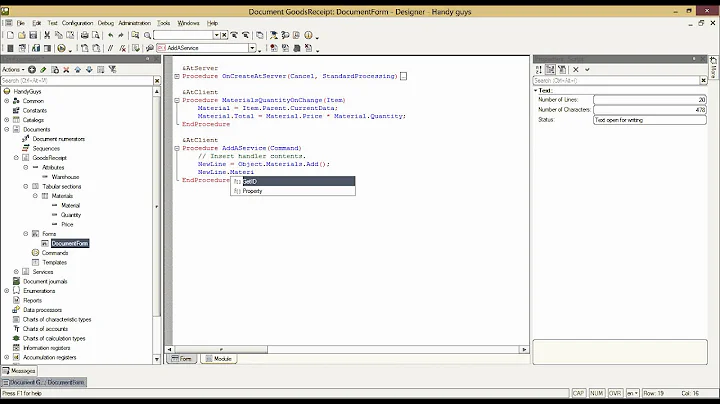Screen dimensions: 720x404
Task: Choose Property in the autocomplete list
Action: click(x=293, y=191)
